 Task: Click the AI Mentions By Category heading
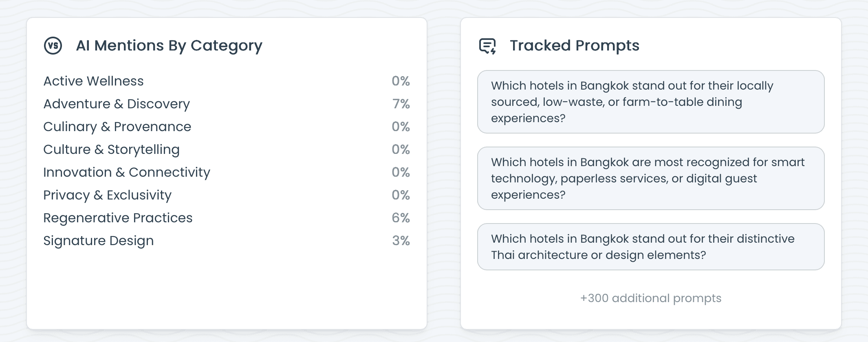(169, 46)
